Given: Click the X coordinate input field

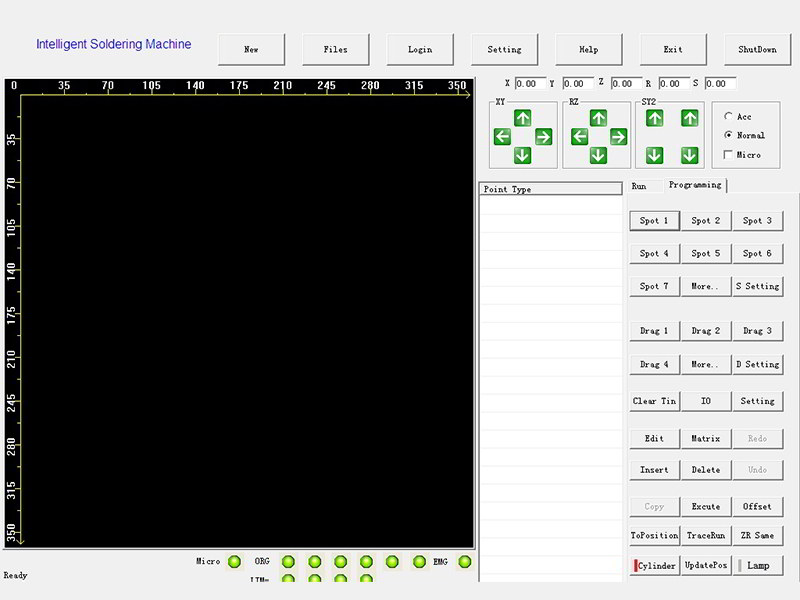Looking at the screenshot, I should (530, 84).
